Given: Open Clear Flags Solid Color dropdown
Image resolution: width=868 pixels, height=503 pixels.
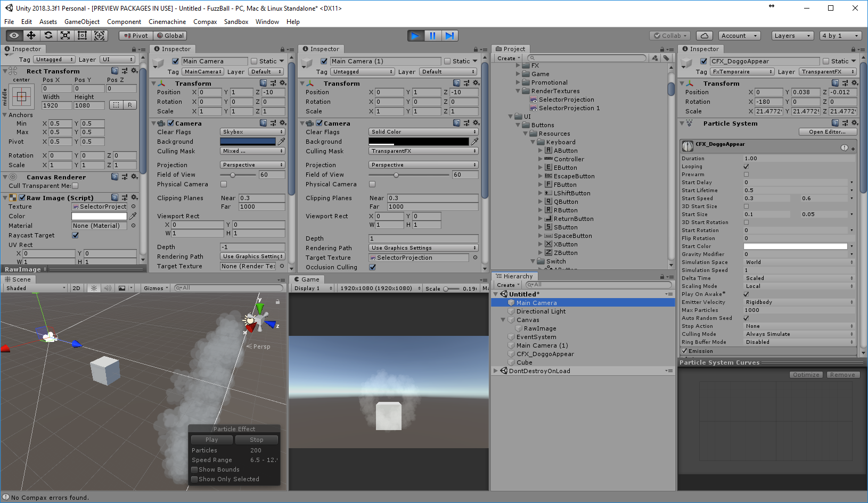Looking at the screenshot, I should [x=423, y=132].
